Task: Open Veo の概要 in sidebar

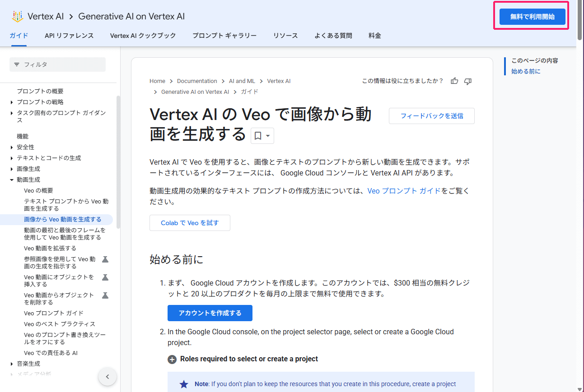Action: pyautogui.click(x=38, y=190)
